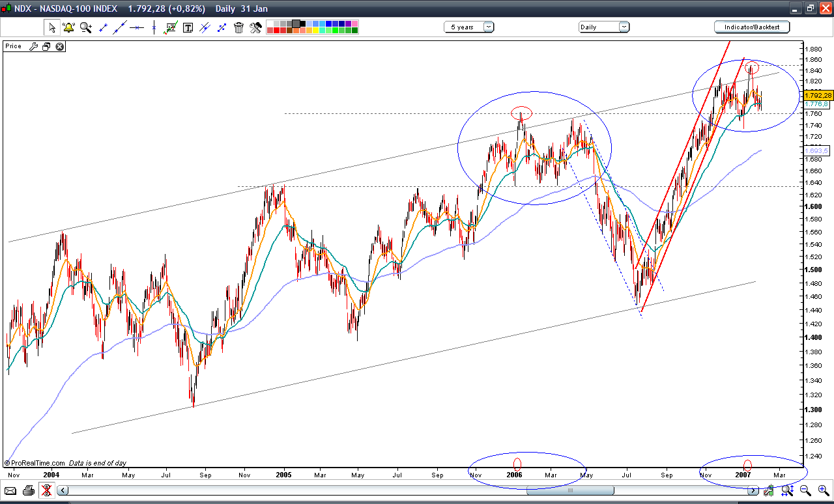Click the printer icon
The width and height of the screenshot is (834, 504).
[x=29, y=490]
